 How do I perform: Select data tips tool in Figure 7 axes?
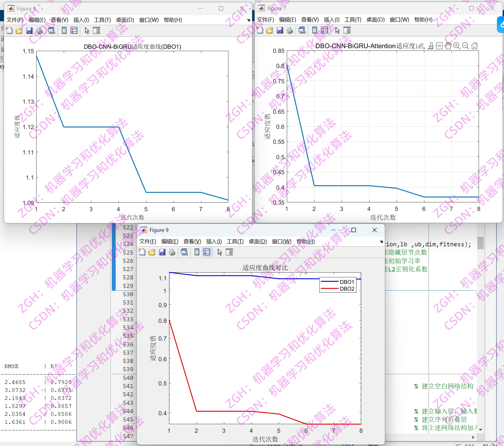439,46
